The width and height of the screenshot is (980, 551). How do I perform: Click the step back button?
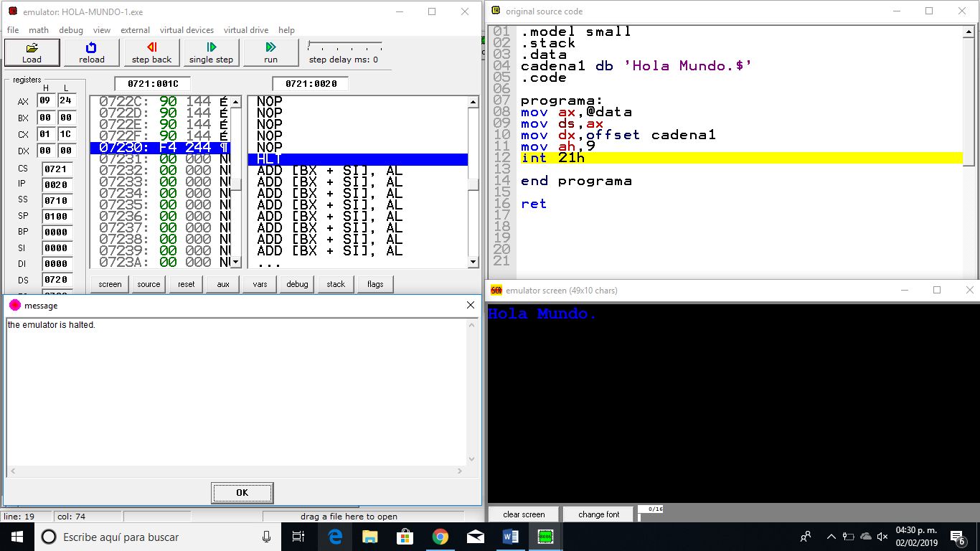tap(151, 52)
